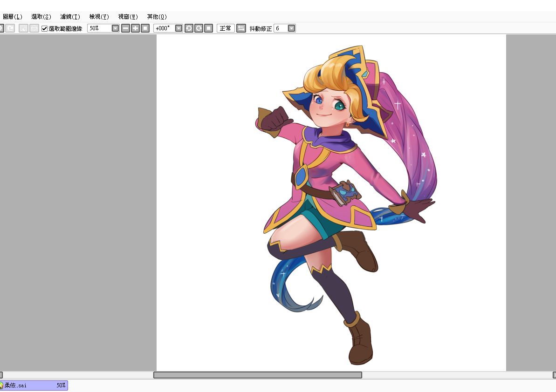Click the deselect selection icon
This screenshot has height=392, width=556.
[x=23, y=28]
